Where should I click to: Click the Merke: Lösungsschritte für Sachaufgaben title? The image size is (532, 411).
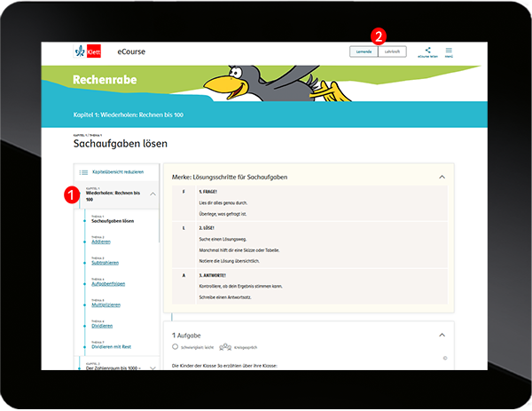pyautogui.click(x=230, y=177)
